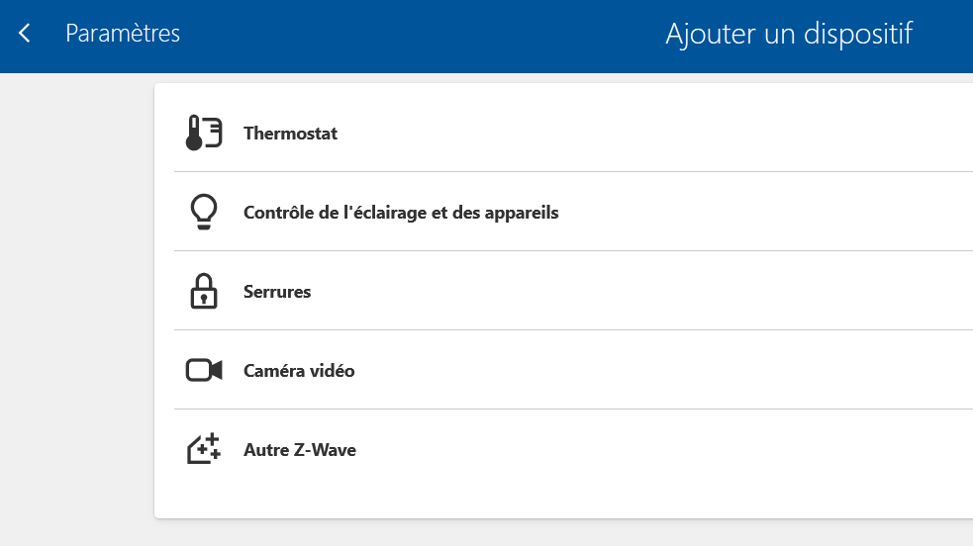Click the padlock Serrures icon
973x546 pixels.
[204, 291]
